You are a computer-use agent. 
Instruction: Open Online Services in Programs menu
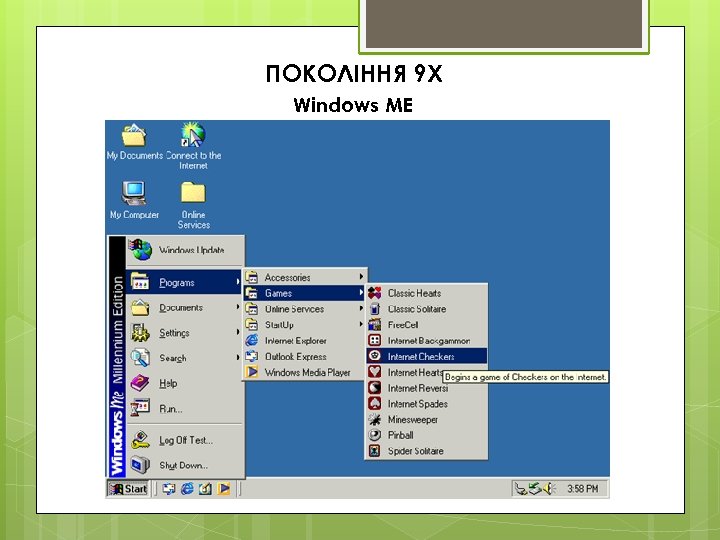click(x=305, y=309)
